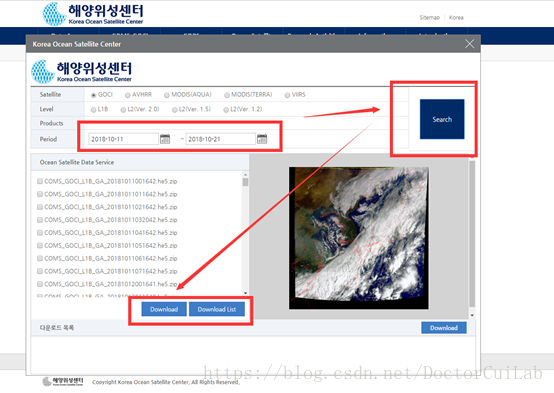Open the end date calendar picker
Viewport: 554px width, 393px height.
pyautogui.click(x=262, y=139)
